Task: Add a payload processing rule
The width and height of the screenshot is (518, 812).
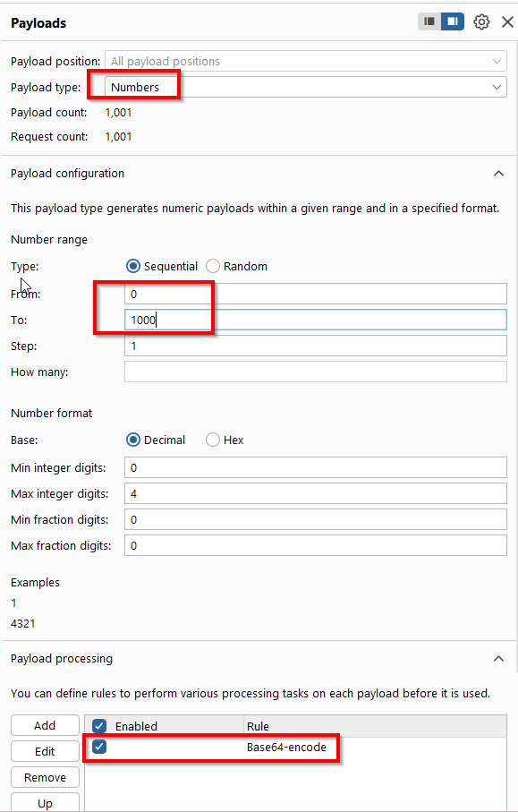Action: pos(45,725)
